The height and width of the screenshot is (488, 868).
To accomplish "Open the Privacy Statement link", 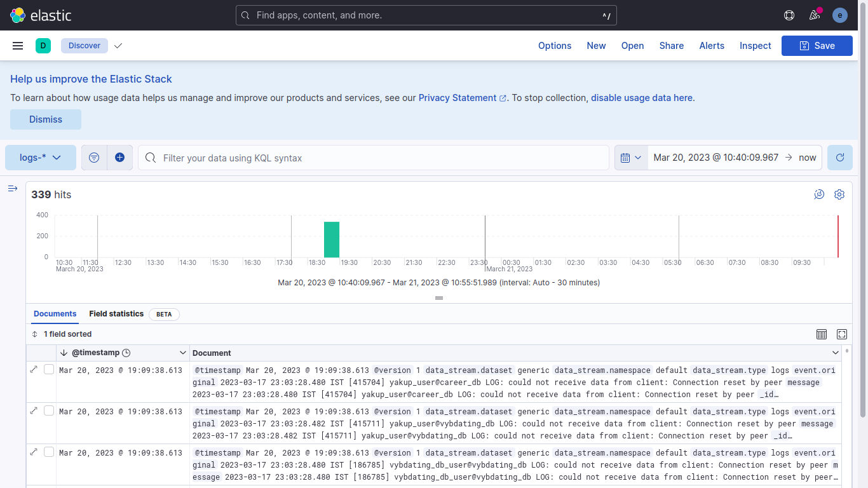I will pyautogui.click(x=463, y=98).
